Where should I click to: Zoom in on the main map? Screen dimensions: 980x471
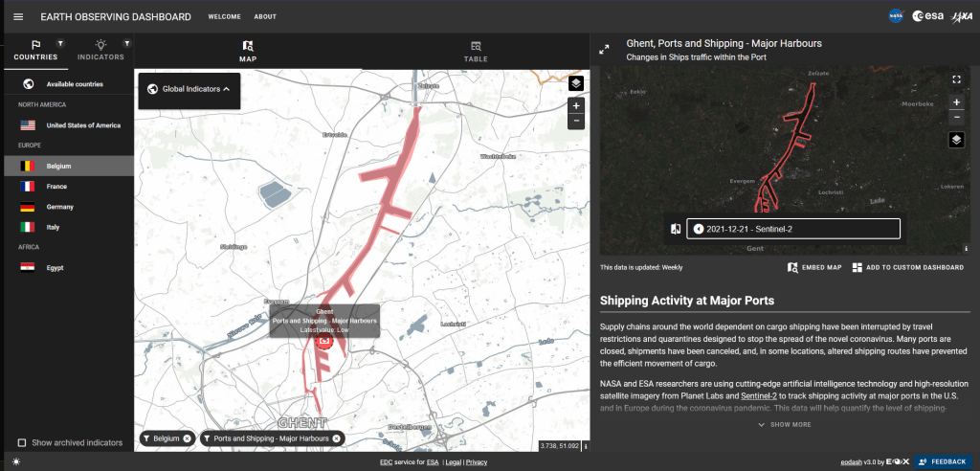(575, 105)
